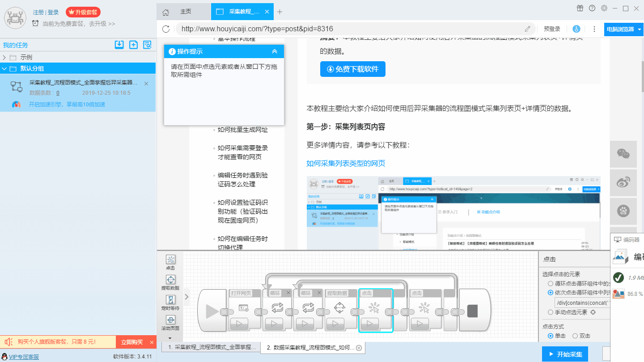Choose 双击 click mode
Screen dimensions: 644x362
(x=575, y=336)
